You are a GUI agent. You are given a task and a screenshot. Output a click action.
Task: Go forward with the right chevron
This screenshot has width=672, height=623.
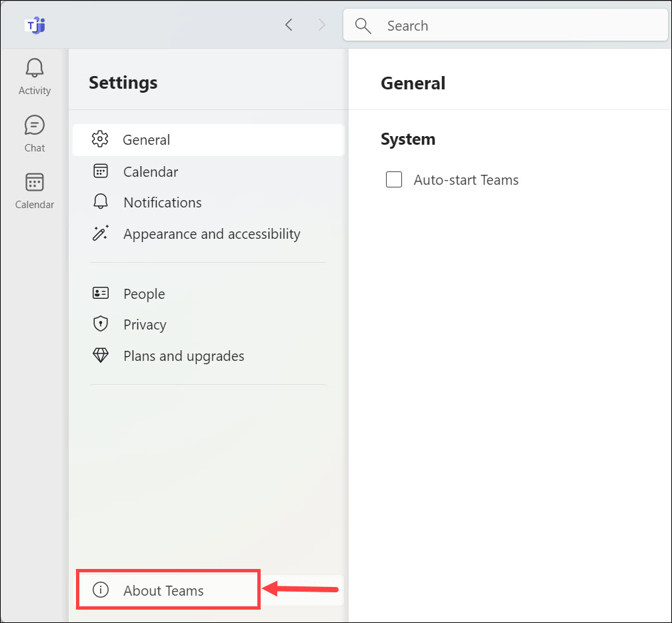[323, 25]
